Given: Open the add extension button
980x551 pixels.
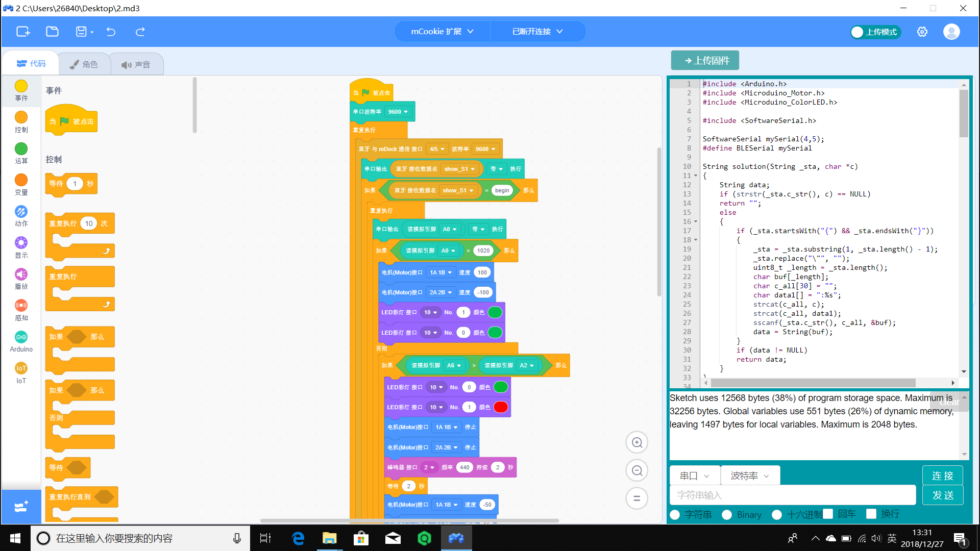Looking at the screenshot, I should pos(21,507).
